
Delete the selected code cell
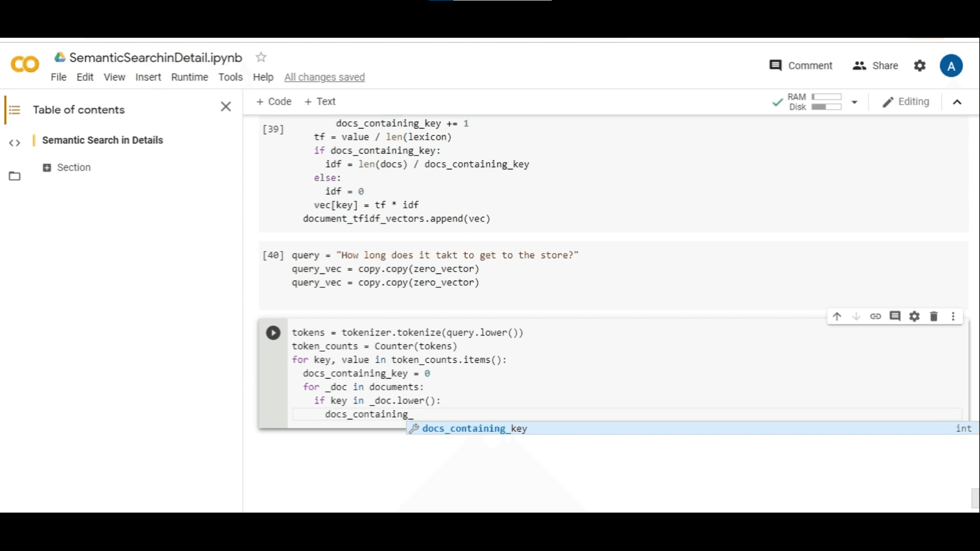click(x=934, y=316)
